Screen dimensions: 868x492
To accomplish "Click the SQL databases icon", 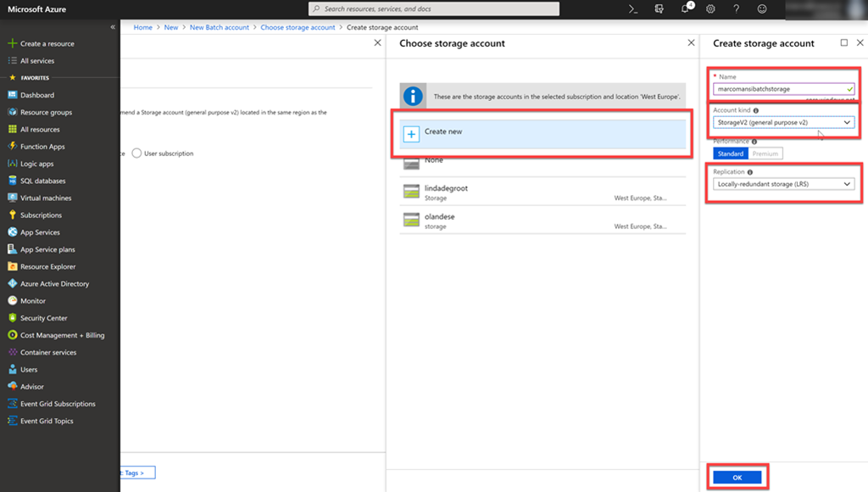I will (12, 181).
